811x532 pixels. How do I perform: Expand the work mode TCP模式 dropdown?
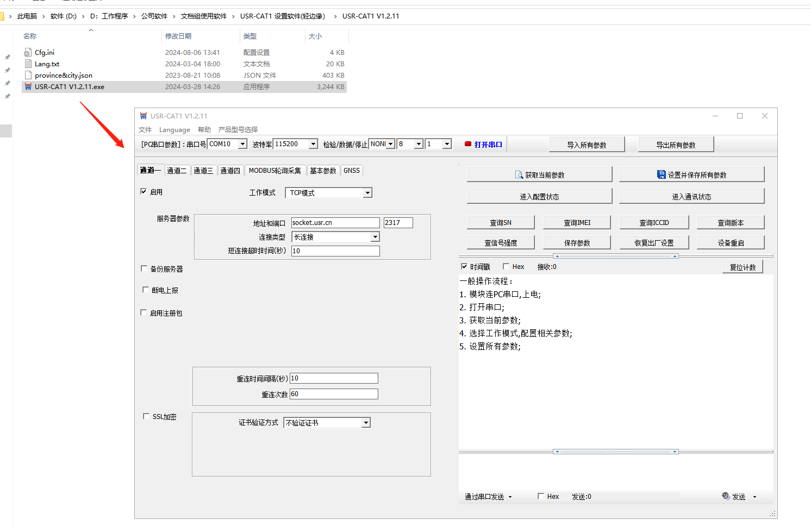point(367,193)
